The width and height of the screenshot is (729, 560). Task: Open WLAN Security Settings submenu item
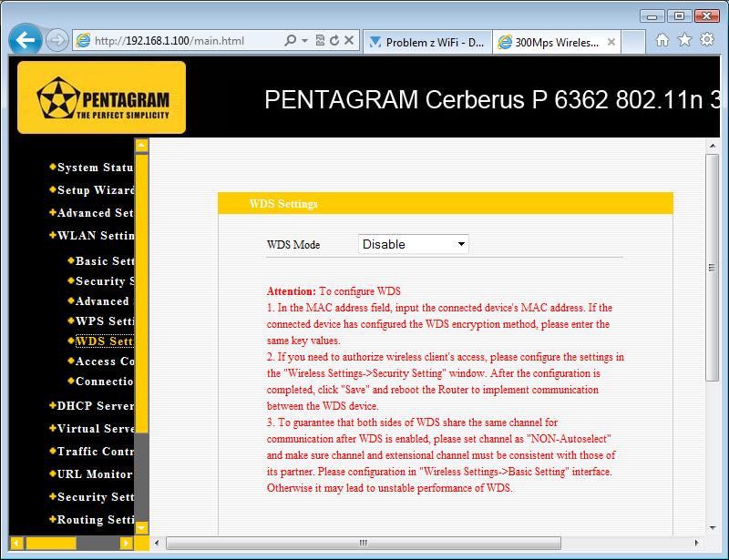pos(101,281)
